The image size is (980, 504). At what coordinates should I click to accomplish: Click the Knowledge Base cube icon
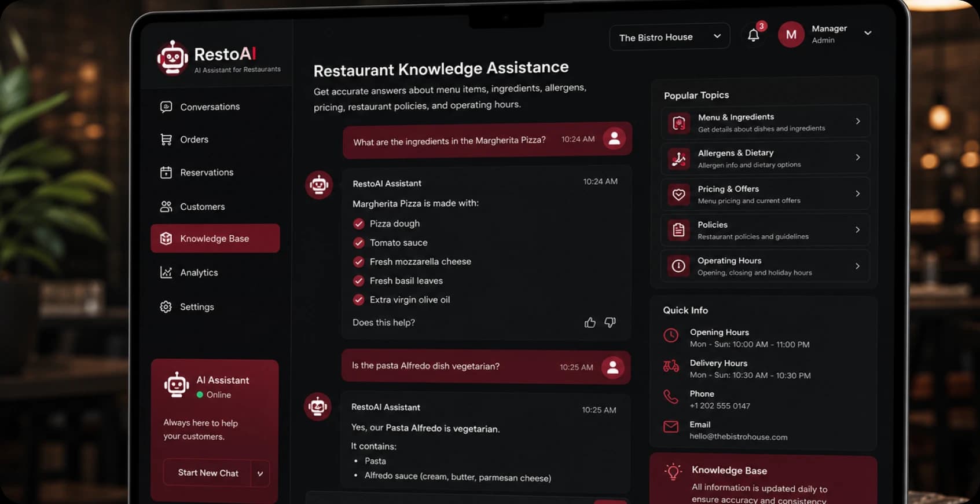[166, 239]
